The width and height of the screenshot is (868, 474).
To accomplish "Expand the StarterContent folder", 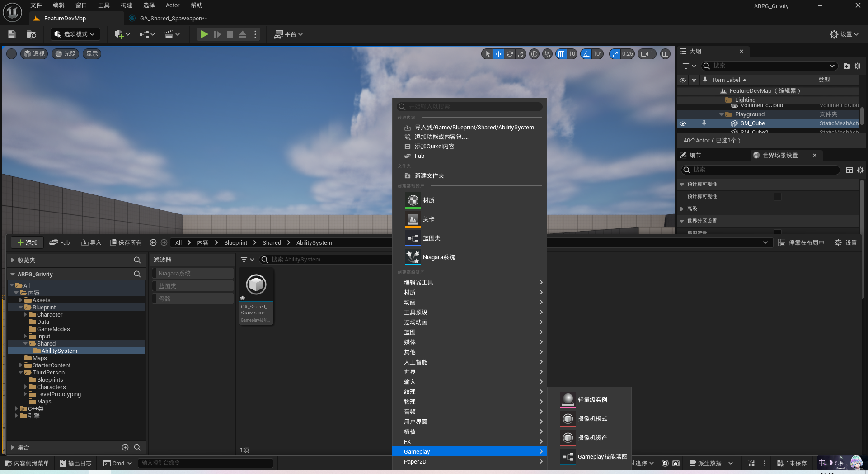I will pos(21,365).
